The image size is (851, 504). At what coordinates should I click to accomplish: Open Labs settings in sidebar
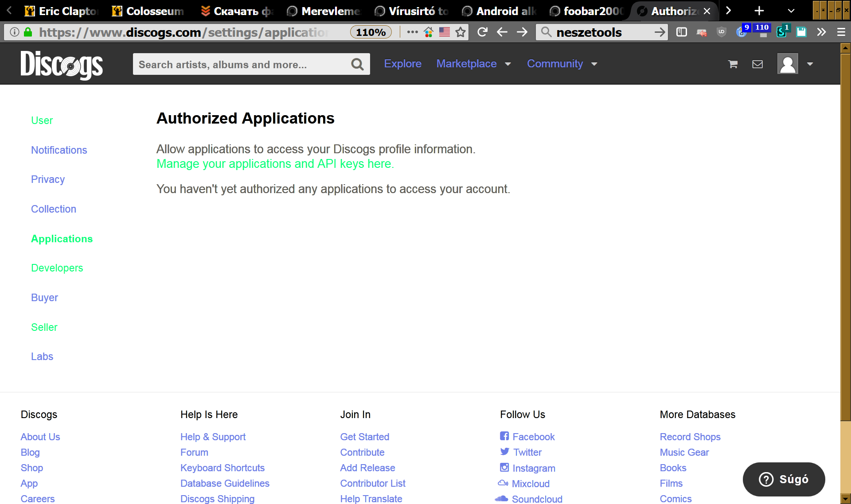click(x=42, y=357)
